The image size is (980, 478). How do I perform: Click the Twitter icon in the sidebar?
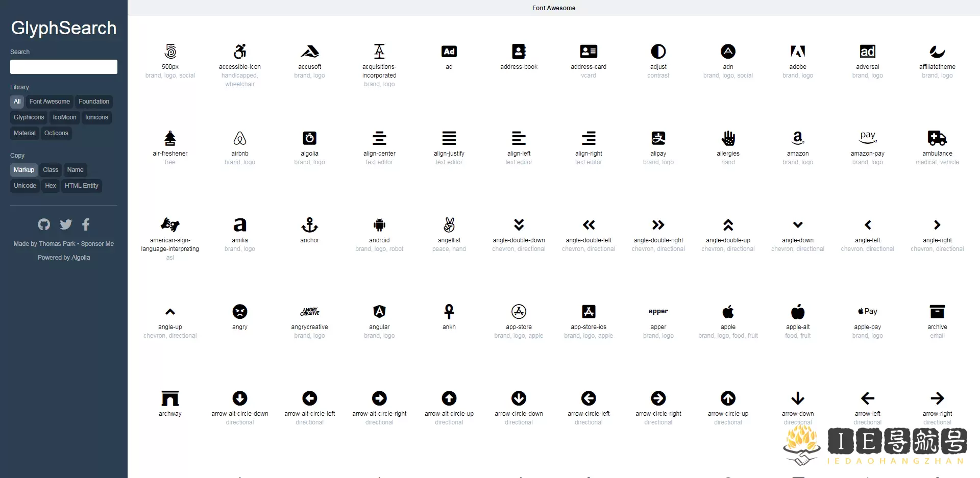65,224
